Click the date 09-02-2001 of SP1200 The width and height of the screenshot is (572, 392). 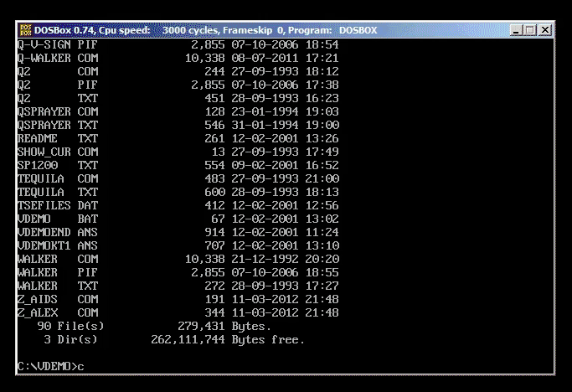click(265, 165)
